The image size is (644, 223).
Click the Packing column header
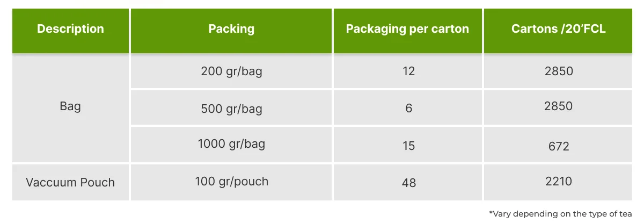click(x=231, y=29)
